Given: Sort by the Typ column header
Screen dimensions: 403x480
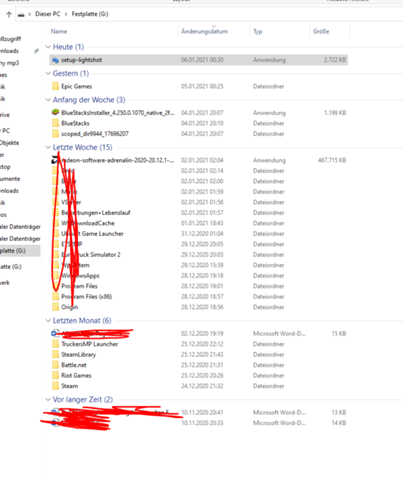Looking at the screenshot, I should (x=258, y=31).
